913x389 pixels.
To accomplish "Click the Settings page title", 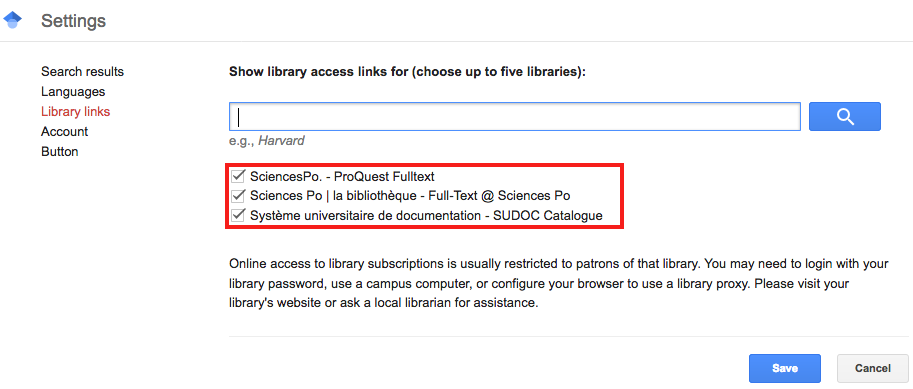I will tap(73, 21).
